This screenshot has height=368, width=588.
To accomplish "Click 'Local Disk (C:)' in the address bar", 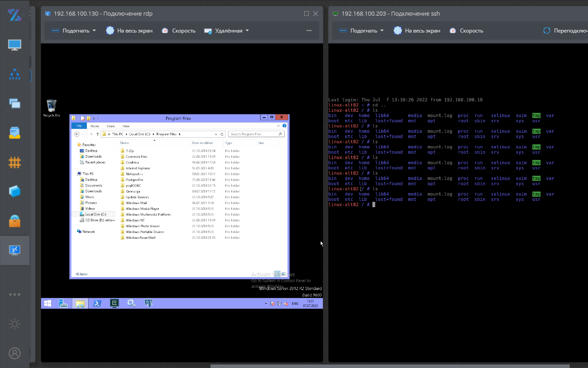I will [140, 134].
